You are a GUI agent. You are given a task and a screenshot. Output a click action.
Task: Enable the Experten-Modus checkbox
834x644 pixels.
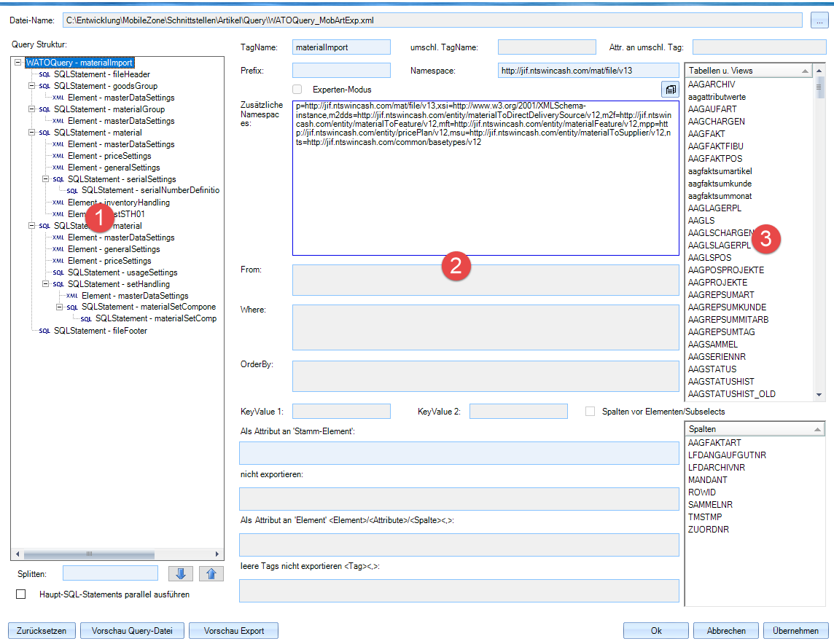pyautogui.click(x=297, y=89)
